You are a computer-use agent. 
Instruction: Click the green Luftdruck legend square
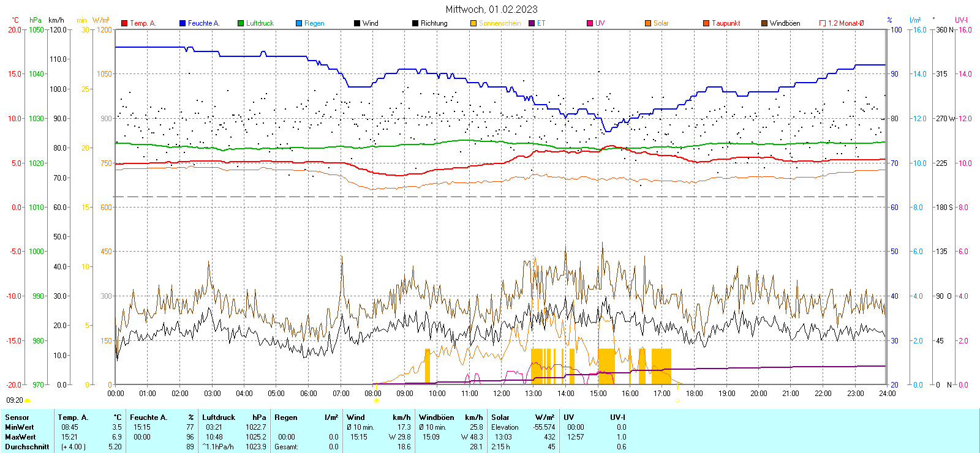point(241,23)
